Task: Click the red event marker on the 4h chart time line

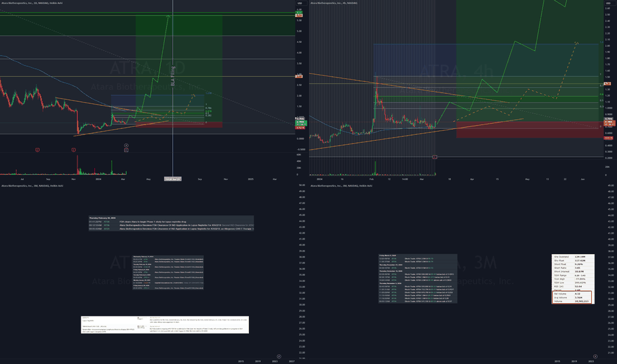Action: (x=435, y=157)
